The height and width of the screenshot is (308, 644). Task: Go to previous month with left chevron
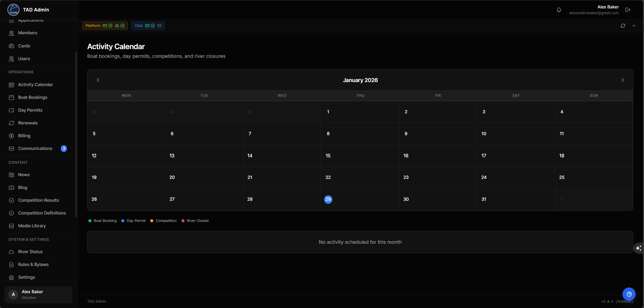[98, 80]
